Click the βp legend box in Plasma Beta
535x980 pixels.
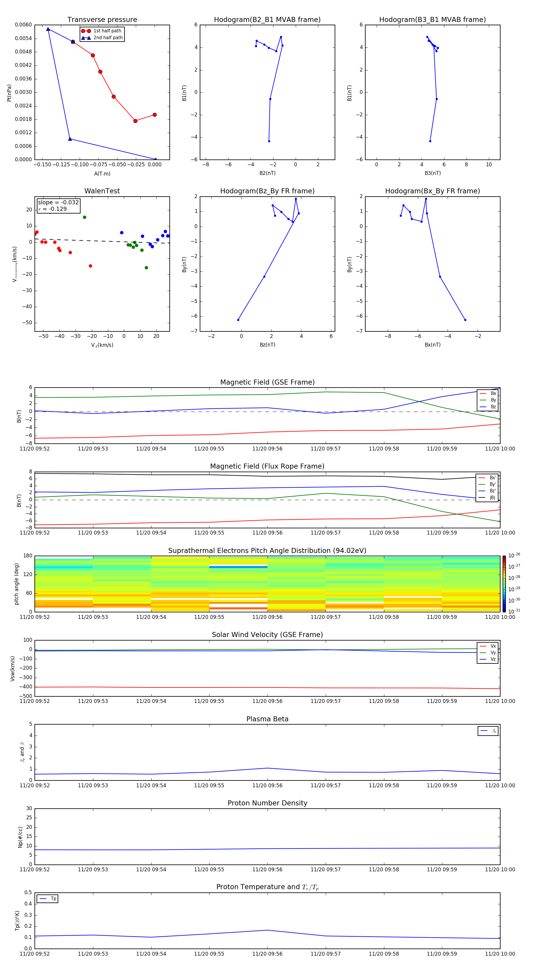coord(488,731)
